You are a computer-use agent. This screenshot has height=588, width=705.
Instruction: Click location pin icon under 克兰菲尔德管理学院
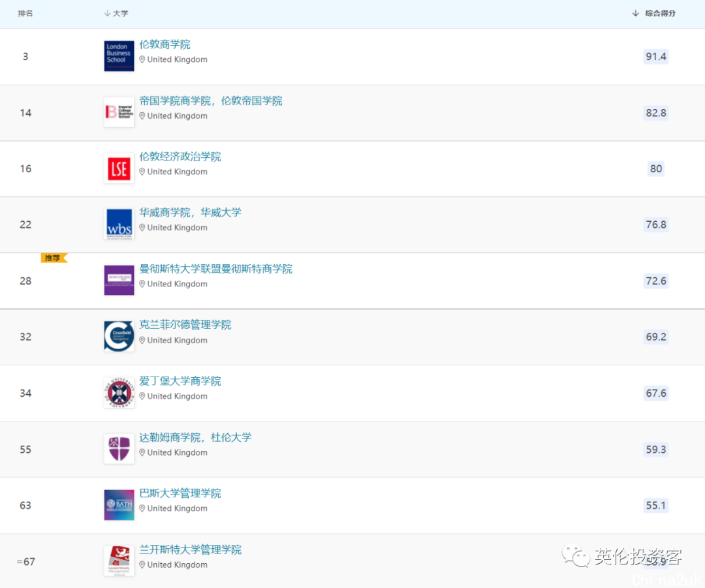tap(142, 340)
